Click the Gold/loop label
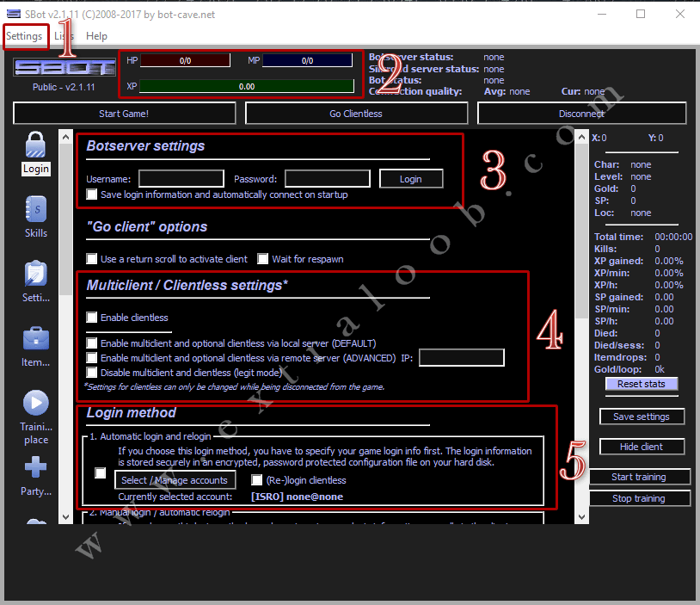Image resolution: width=700 pixels, height=605 pixels. pyautogui.click(x=617, y=369)
